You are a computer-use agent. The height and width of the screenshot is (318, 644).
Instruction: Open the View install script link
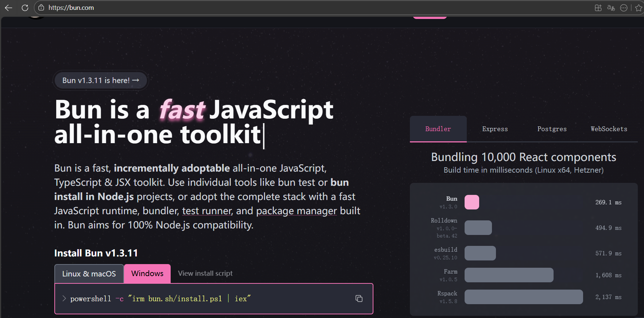tap(205, 273)
